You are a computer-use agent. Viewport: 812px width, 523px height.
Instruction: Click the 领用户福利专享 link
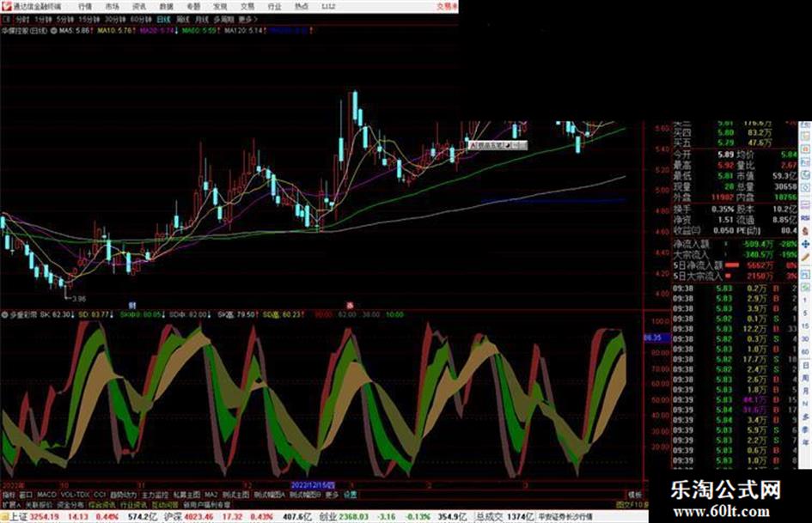coord(206,505)
